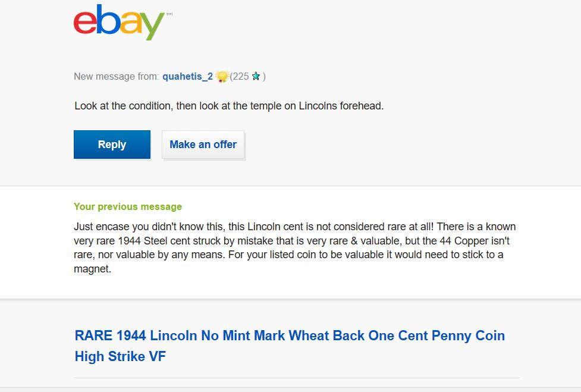Click the word 'magnet.' in previous message

pyautogui.click(x=92, y=269)
